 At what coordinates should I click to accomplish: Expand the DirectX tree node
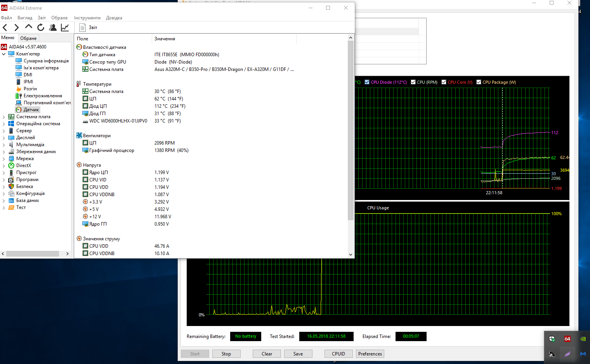tap(4, 166)
